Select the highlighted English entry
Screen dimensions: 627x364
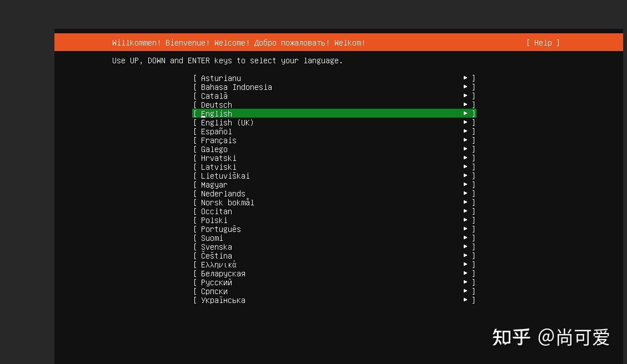[x=334, y=114]
